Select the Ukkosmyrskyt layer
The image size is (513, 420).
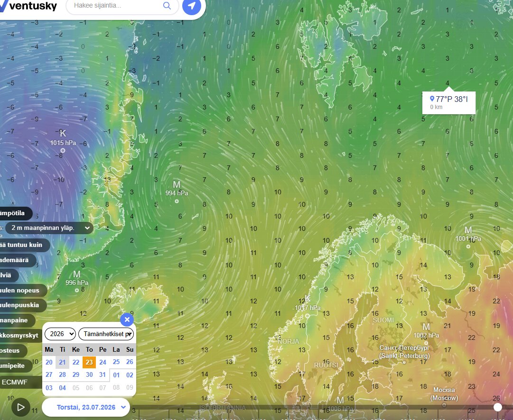[x=20, y=335]
